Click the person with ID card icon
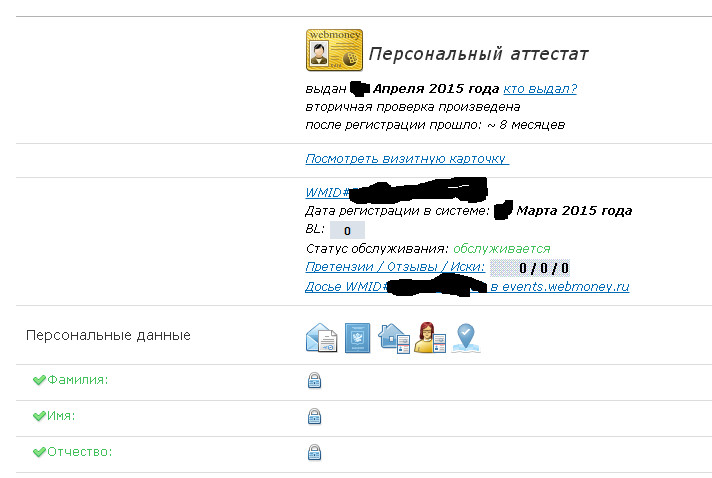 (x=430, y=337)
